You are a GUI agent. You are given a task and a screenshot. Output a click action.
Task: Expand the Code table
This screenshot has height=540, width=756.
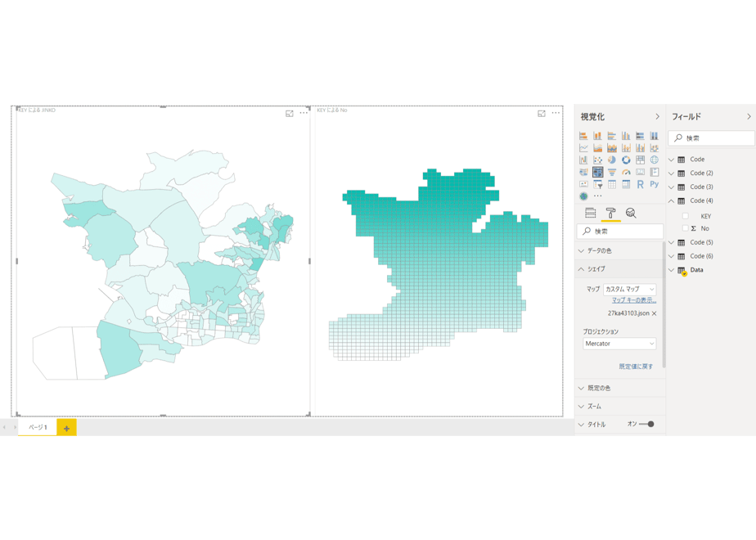point(671,160)
